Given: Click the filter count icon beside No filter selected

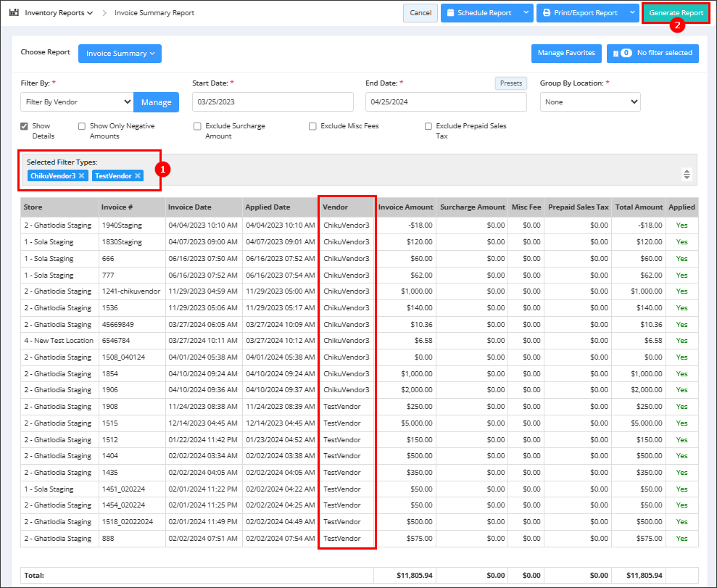Looking at the screenshot, I should 622,53.
